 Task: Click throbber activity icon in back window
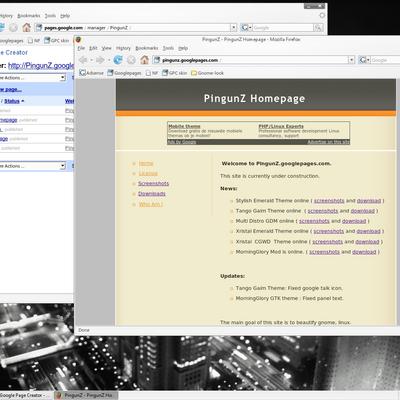tap(322, 15)
